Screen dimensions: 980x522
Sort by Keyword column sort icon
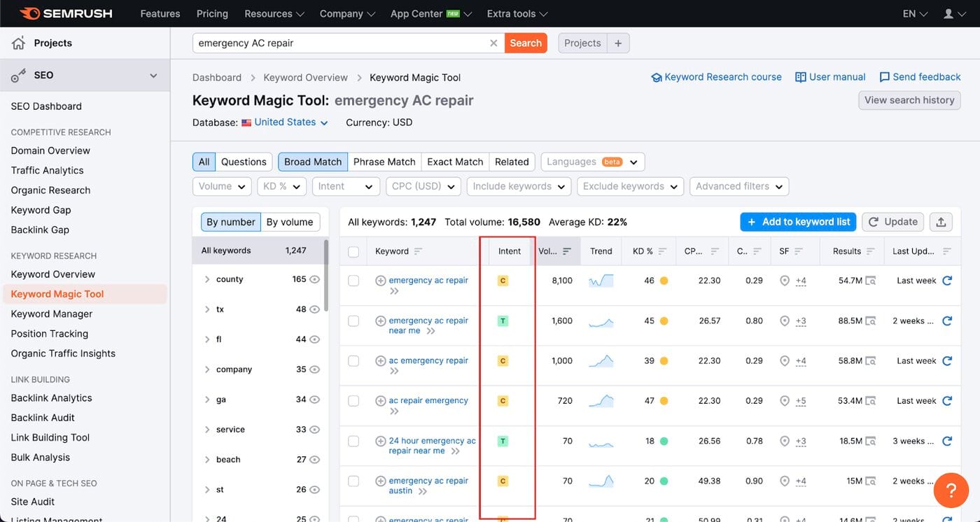click(419, 251)
